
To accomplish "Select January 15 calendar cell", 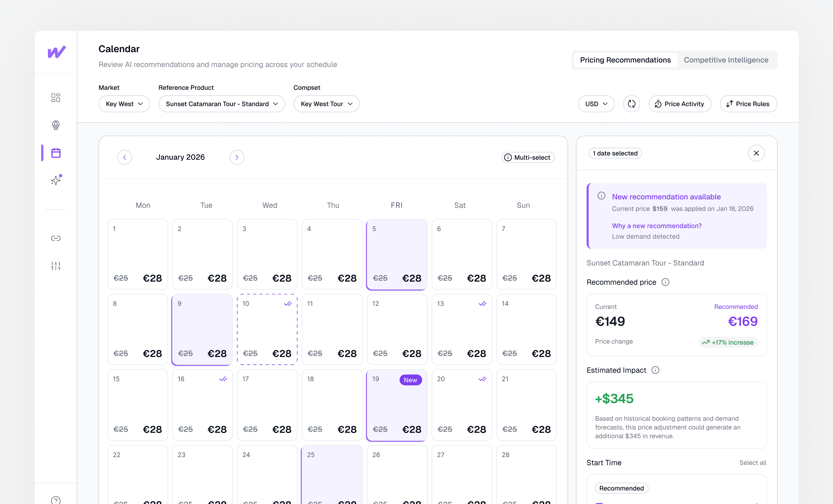I will [x=138, y=405].
